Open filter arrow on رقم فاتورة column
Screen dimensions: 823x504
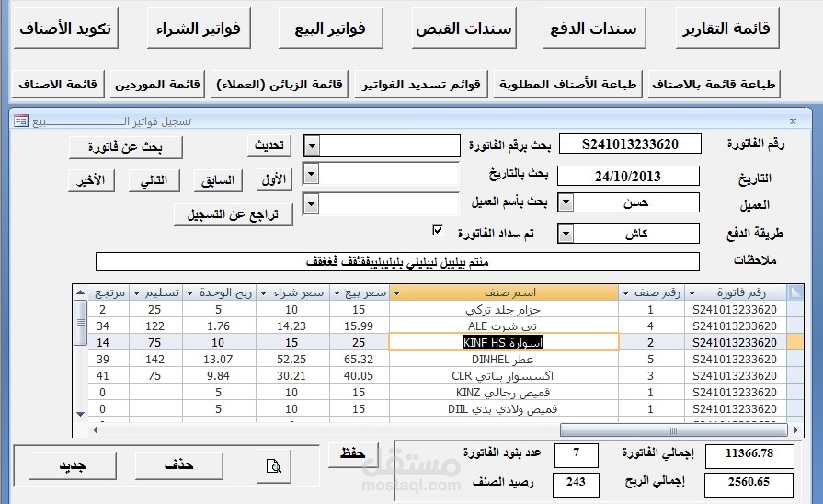click(x=692, y=293)
